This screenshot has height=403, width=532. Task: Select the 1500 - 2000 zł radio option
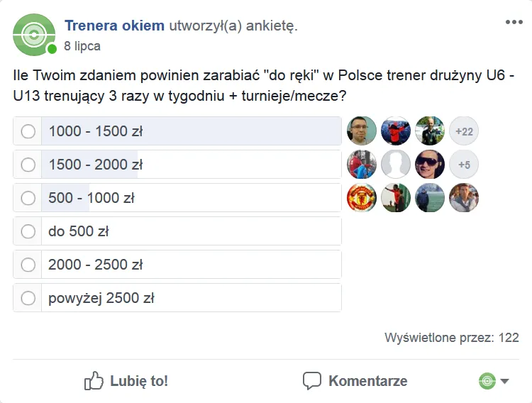coord(28,165)
